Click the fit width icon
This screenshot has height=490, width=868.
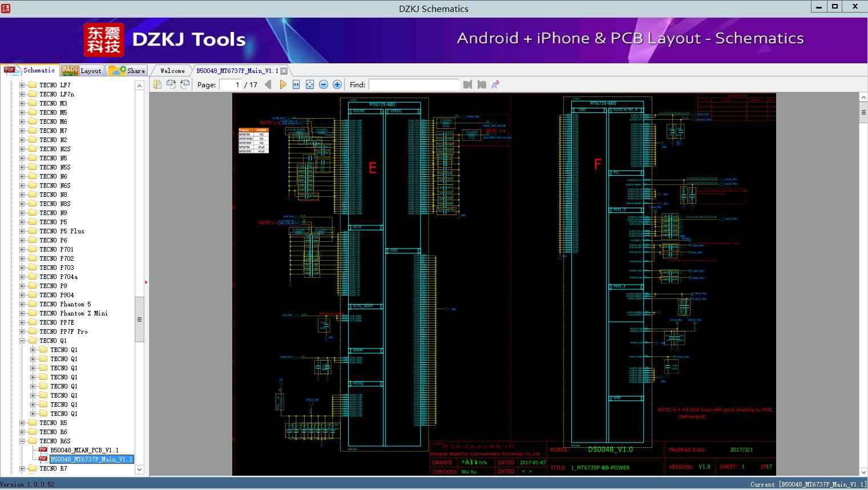pyautogui.click(x=296, y=84)
